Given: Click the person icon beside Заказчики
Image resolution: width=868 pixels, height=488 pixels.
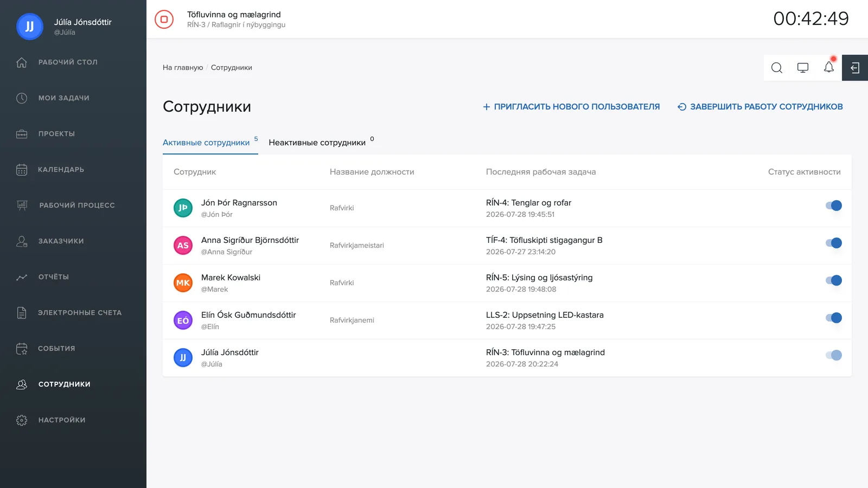Looking at the screenshot, I should [x=22, y=241].
